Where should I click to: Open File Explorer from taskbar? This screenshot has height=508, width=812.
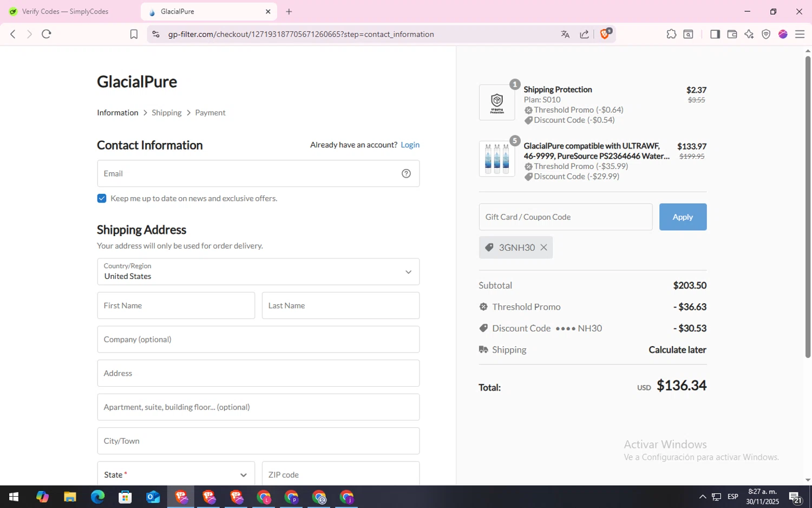click(x=70, y=497)
